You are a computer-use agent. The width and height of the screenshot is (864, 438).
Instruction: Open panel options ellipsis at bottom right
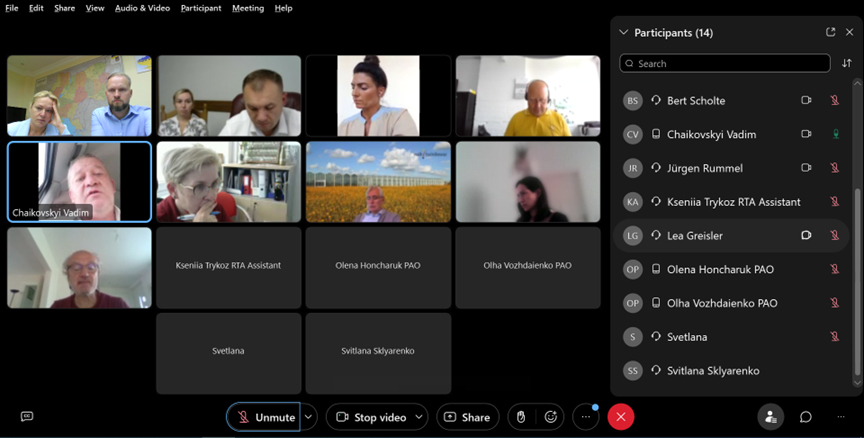click(x=841, y=417)
